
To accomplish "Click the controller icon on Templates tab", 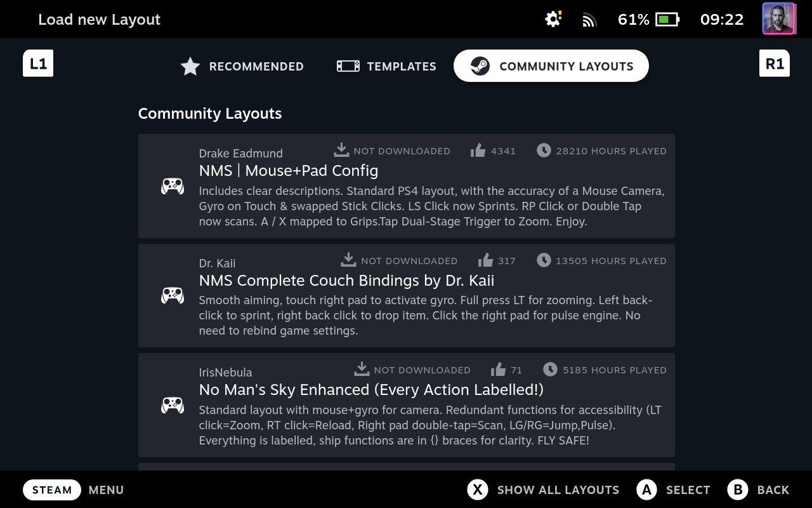I will pyautogui.click(x=348, y=66).
